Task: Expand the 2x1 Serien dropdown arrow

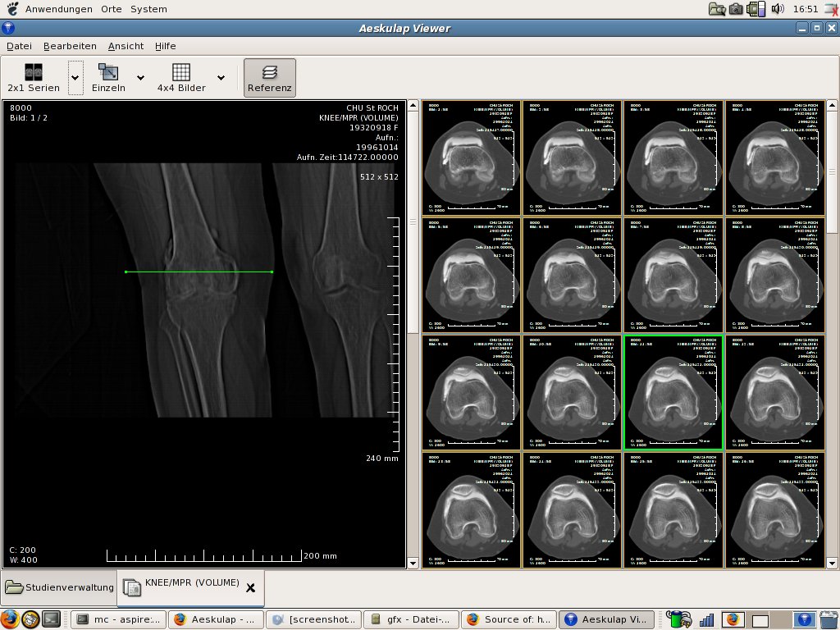Action: point(75,78)
